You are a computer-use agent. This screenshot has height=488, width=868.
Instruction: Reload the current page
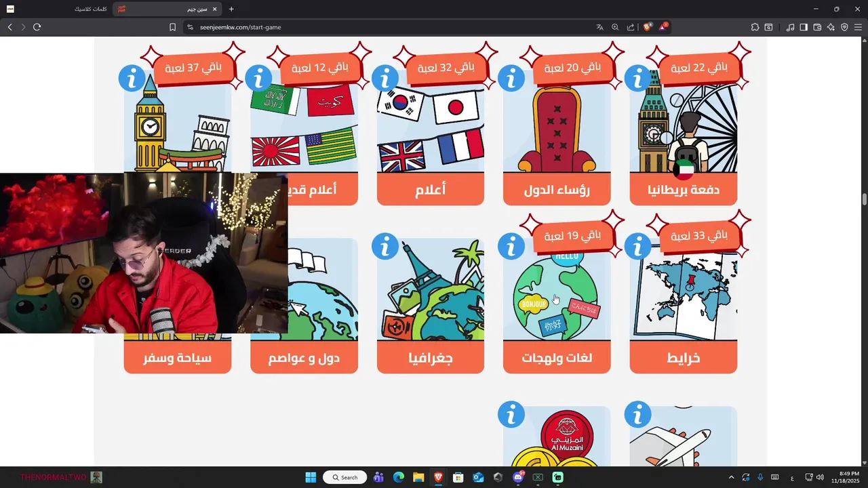point(37,27)
